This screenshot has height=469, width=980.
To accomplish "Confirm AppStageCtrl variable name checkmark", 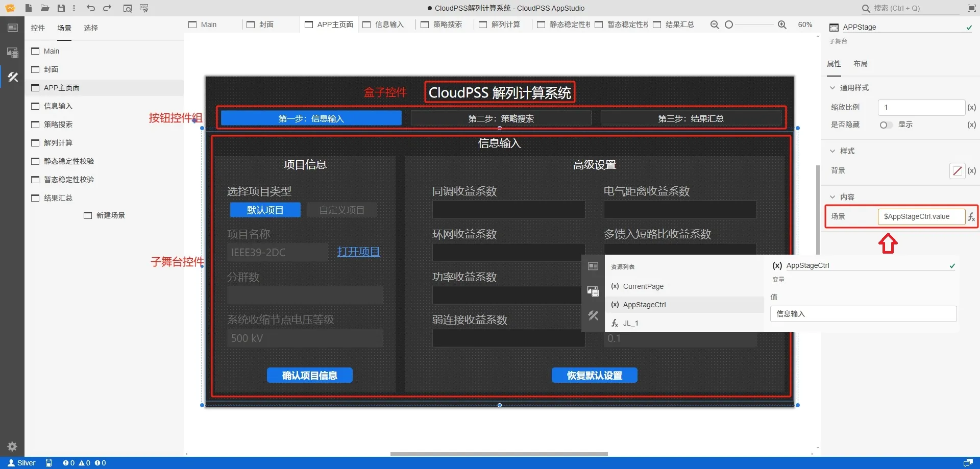I will coord(952,266).
